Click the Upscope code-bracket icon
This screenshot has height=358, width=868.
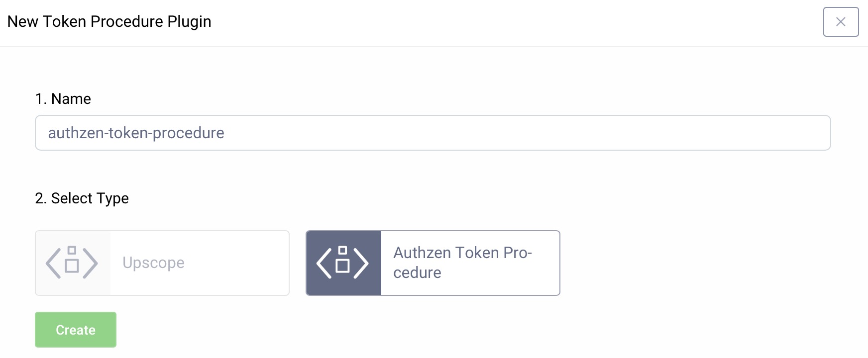[72, 263]
